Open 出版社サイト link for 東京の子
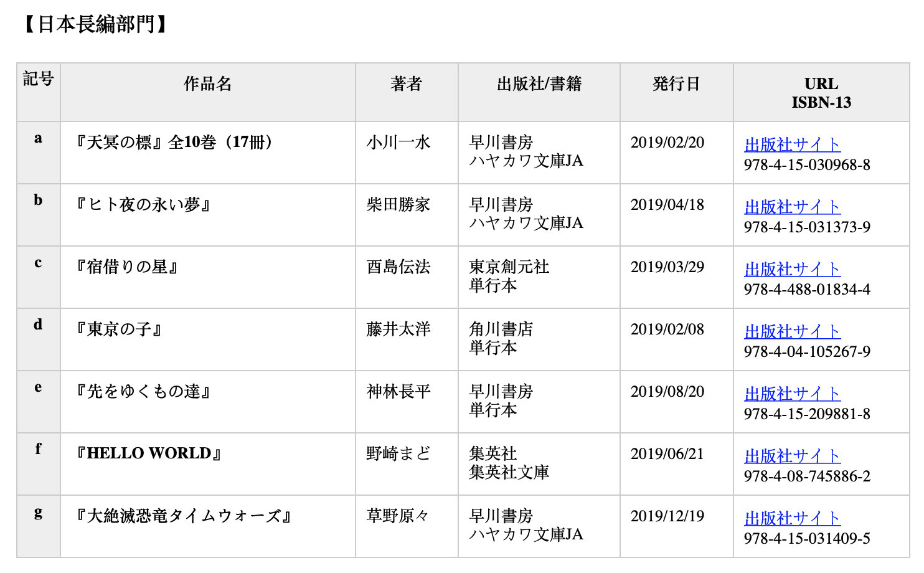 coord(792,331)
